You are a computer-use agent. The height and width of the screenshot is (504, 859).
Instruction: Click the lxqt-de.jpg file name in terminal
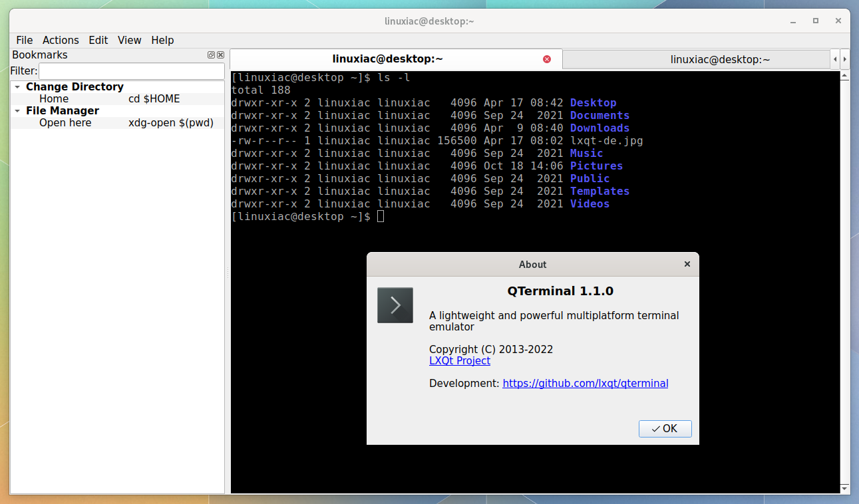606,140
